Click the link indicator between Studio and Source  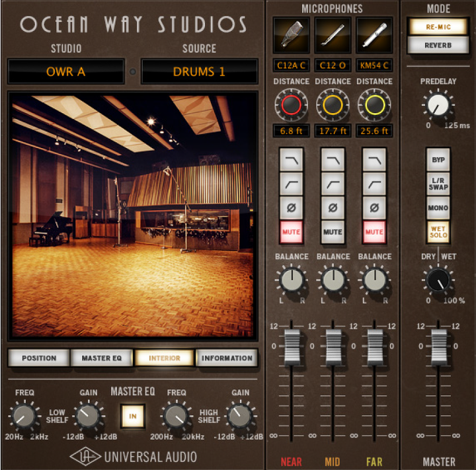coord(133,71)
